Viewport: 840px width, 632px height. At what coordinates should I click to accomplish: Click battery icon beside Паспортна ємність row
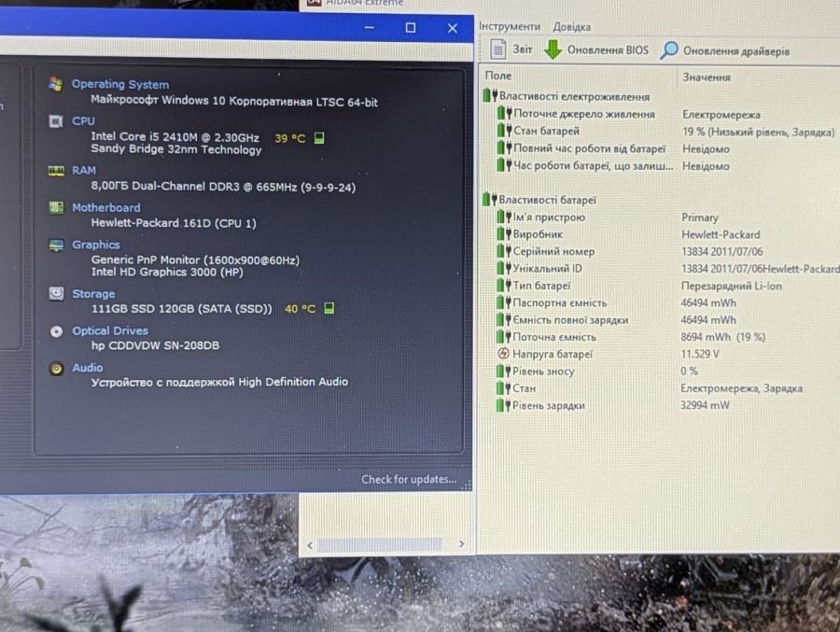(x=504, y=302)
